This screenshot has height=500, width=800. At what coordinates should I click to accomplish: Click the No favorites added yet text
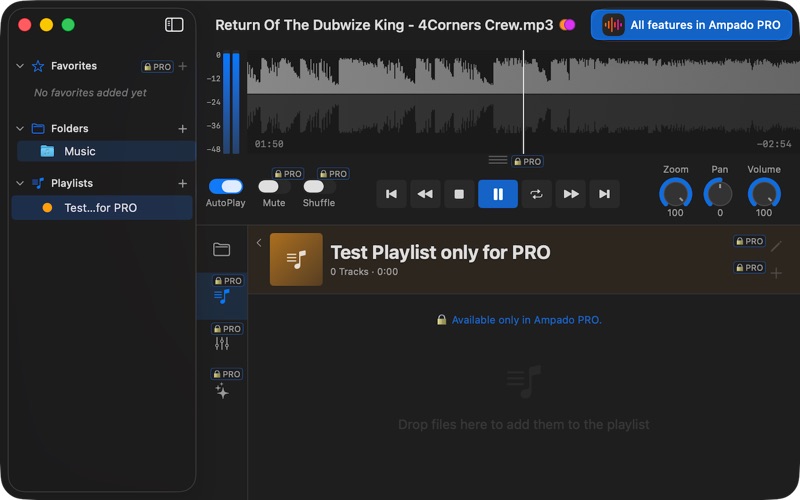[90, 93]
